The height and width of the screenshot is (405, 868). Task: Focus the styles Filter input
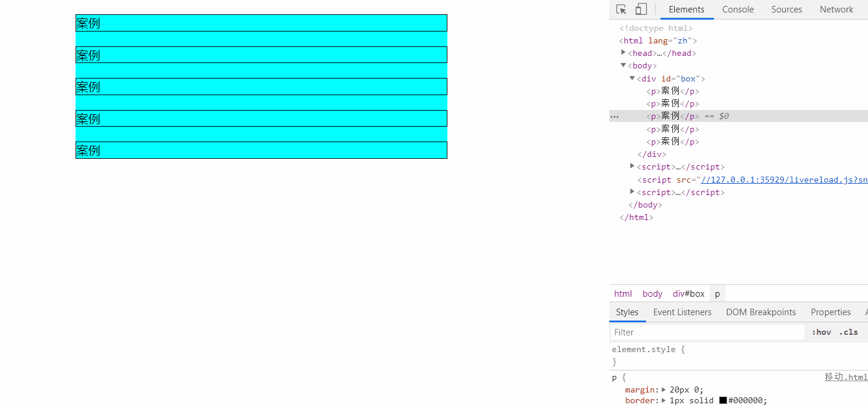tap(707, 332)
